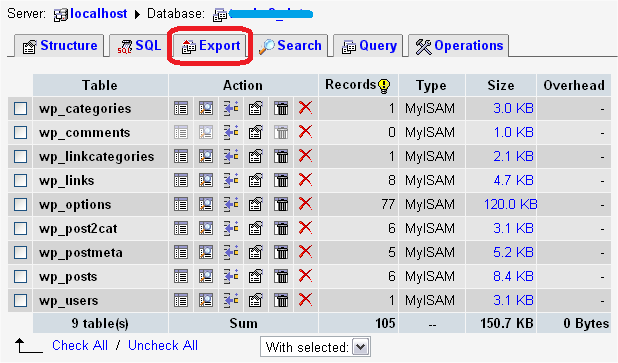Go to the Search tab
This screenshot has width=618, height=363.
(x=290, y=46)
